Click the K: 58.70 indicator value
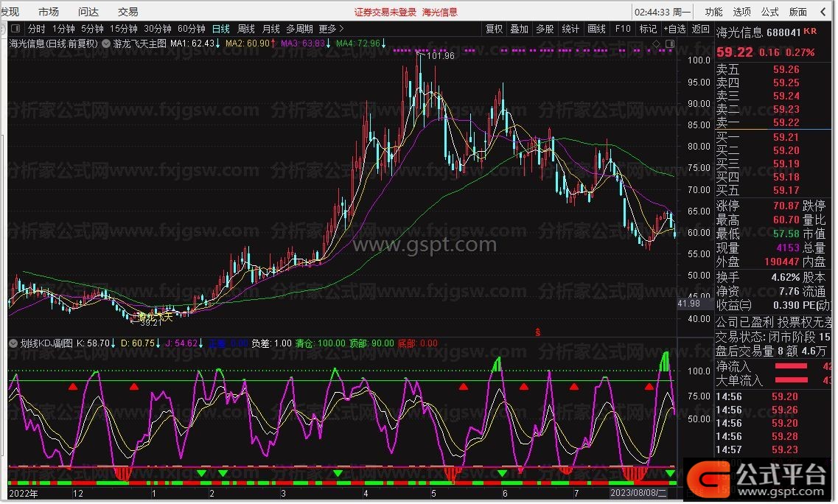The height and width of the screenshot is (504, 838). [97, 343]
